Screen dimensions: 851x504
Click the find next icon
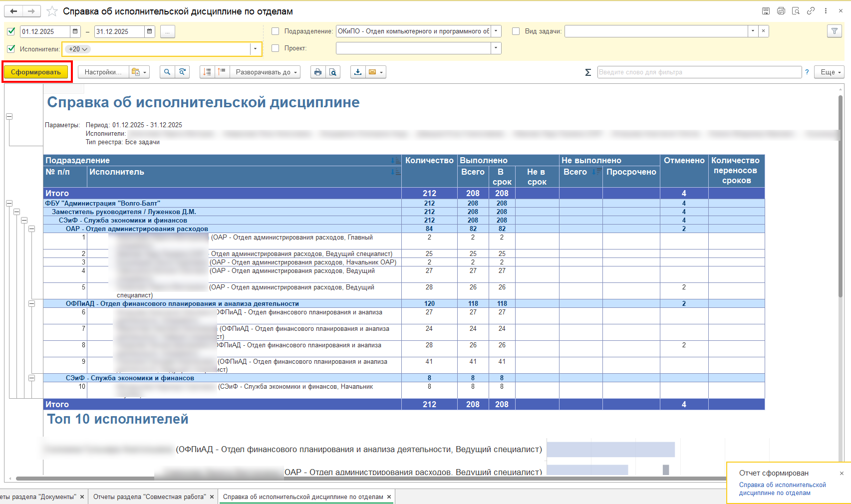pos(183,72)
